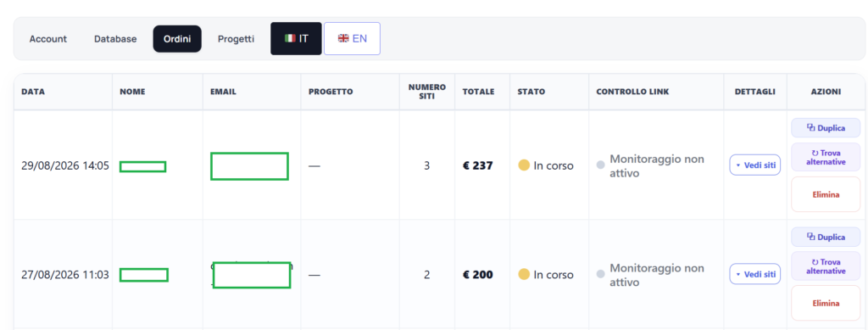
Task: Go to the Progetti tab
Action: pyautogui.click(x=236, y=39)
